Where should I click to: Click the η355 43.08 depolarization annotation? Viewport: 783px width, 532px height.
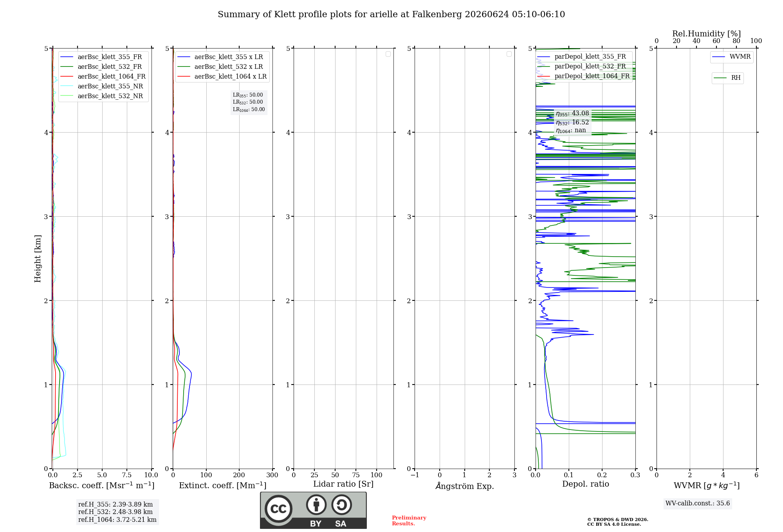pos(572,114)
